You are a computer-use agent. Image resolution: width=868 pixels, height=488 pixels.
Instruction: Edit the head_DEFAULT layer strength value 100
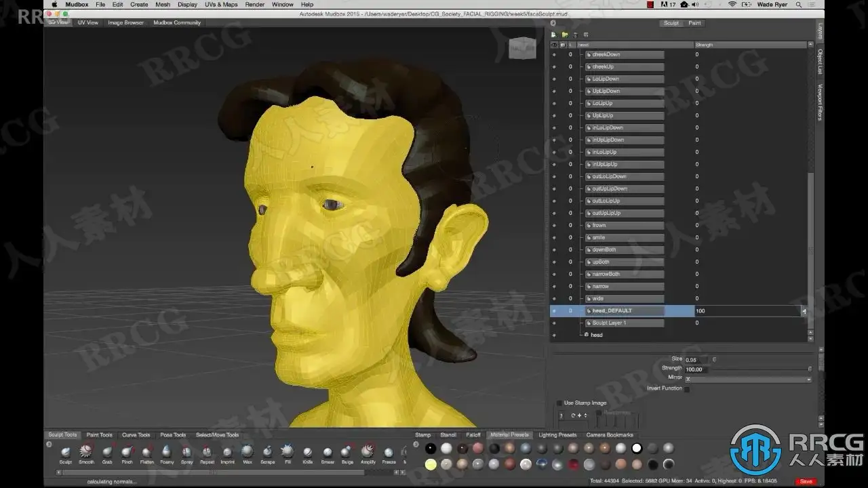[x=747, y=311]
